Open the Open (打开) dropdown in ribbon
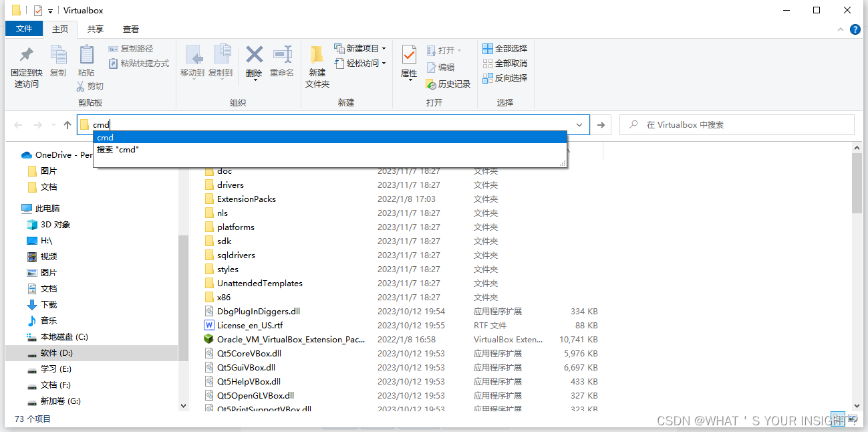Screen dimensions: 868x432 pyautogui.click(x=444, y=50)
